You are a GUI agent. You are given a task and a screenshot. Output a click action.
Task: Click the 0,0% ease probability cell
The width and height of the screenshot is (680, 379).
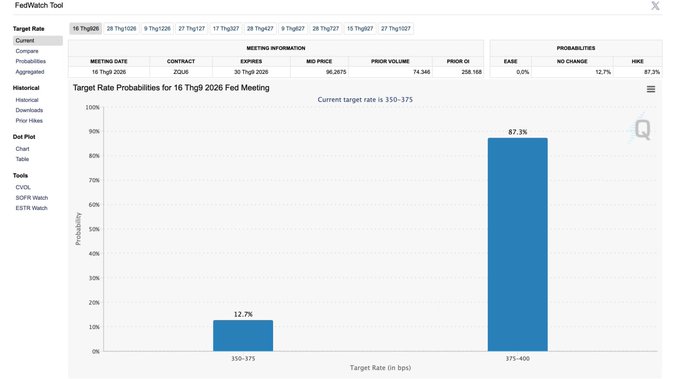[511, 72]
